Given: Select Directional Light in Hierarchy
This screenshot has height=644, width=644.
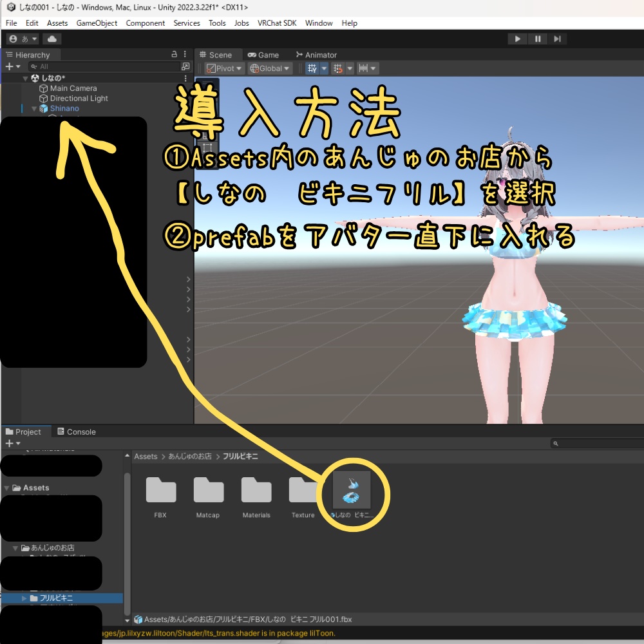Looking at the screenshot, I should point(79,99).
